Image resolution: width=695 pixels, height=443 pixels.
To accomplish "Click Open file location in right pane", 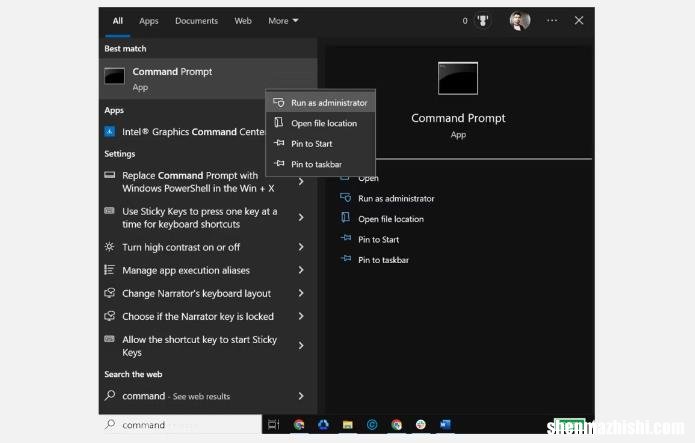I will (391, 219).
